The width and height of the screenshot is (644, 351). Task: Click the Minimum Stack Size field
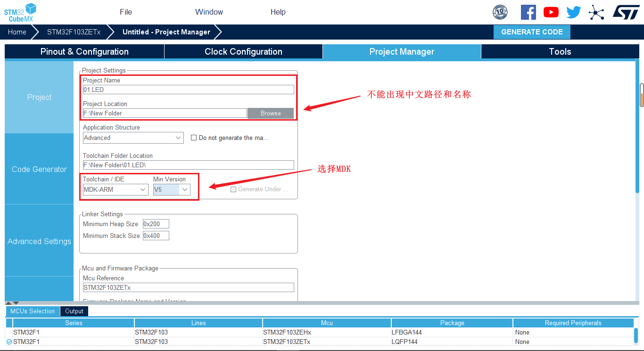pos(156,236)
